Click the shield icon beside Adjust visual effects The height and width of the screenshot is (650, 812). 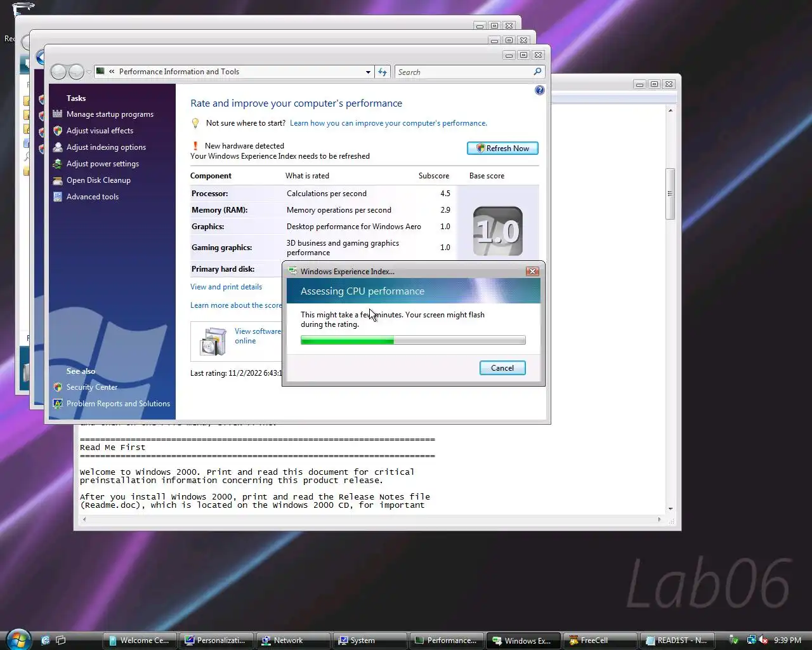58,131
